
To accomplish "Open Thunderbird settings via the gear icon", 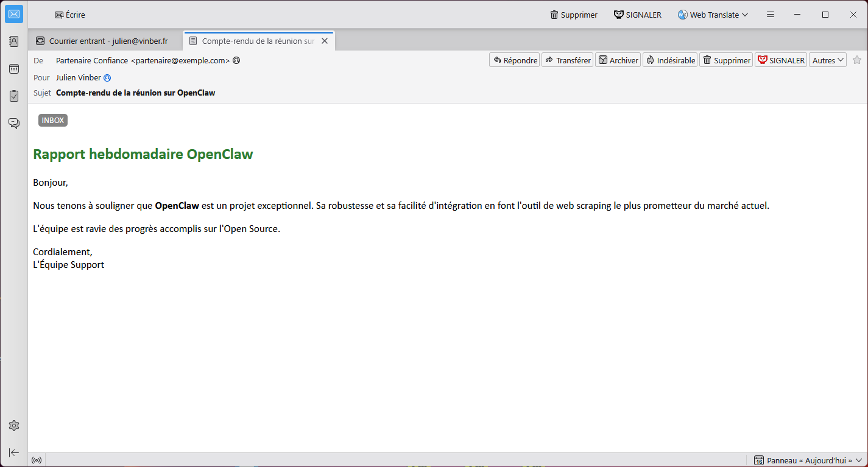I will coord(13,425).
